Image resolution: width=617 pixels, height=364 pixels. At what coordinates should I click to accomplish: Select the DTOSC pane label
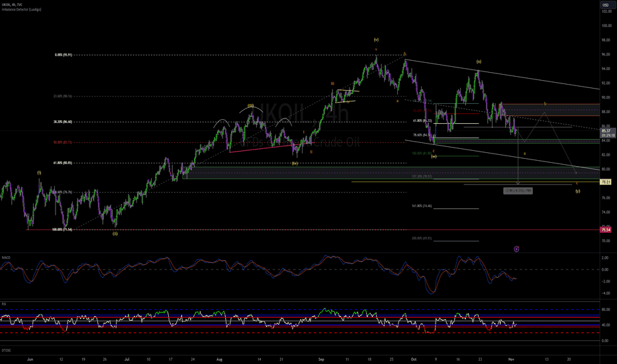[6, 350]
